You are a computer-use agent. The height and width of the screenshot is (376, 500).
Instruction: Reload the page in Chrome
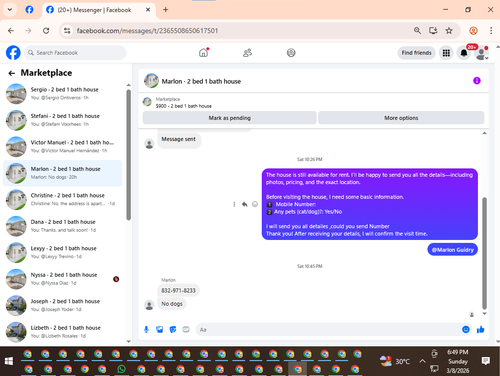tap(46, 31)
